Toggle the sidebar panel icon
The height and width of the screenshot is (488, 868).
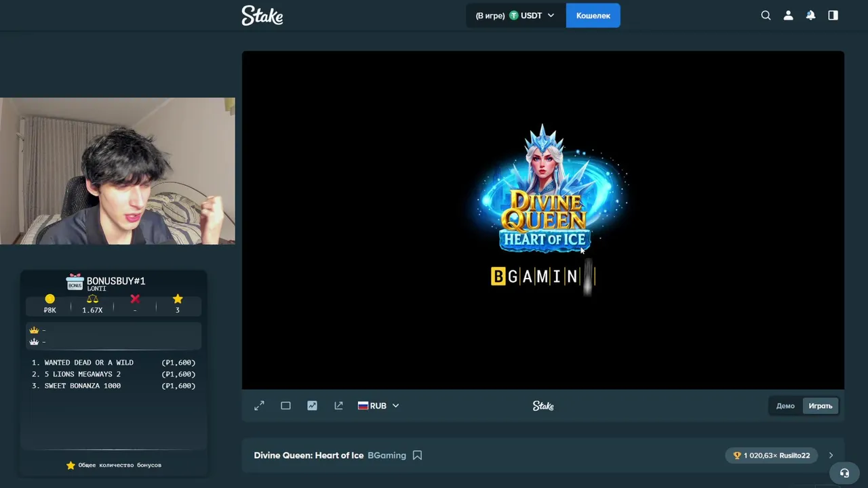coord(833,15)
